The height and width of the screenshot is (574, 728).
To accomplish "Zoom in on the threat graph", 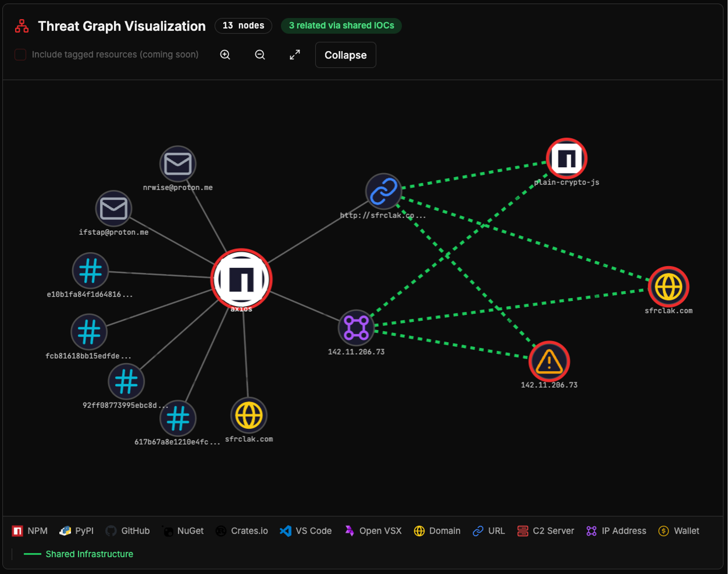I will point(225,55).
